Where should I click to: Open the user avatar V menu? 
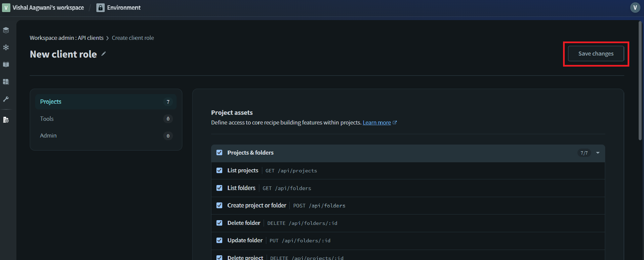635,8
